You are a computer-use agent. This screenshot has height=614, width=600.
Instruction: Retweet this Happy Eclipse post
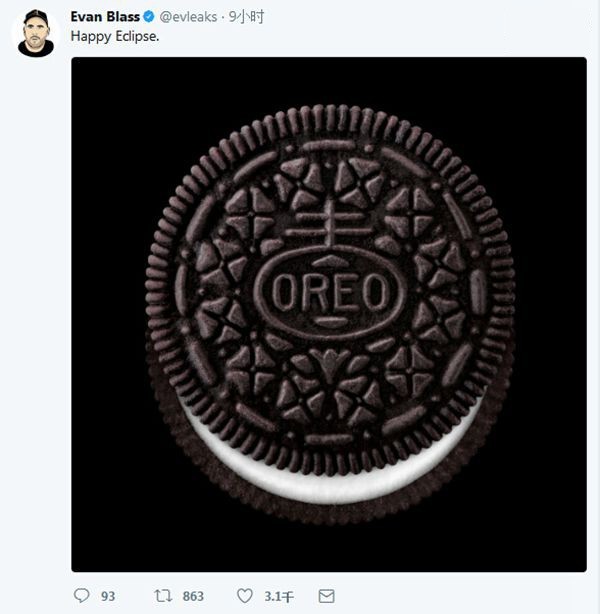click(x=163, y=595)
